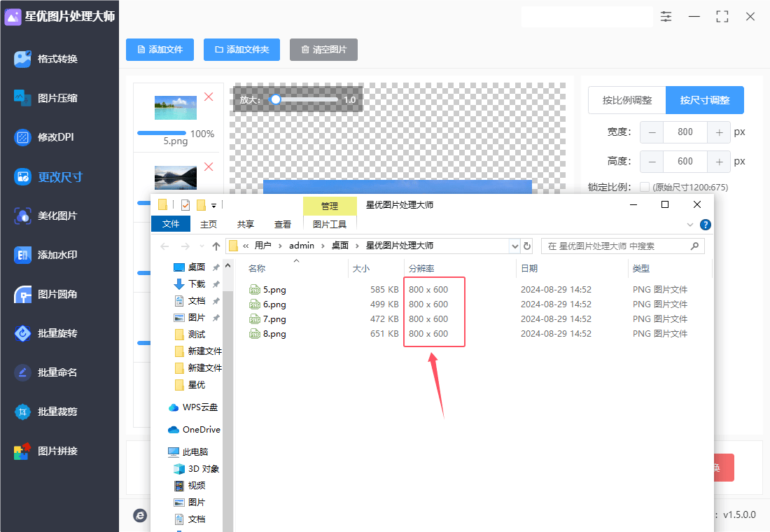Expand the Explorer address bar history dropdown
Image resolution: width=770 pixels, height=532 pixels.
pyautogui.click(x=515, y=246)
